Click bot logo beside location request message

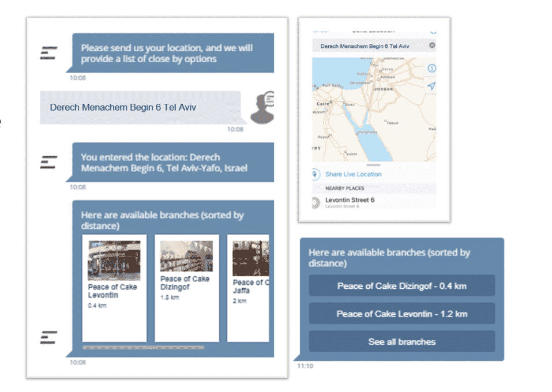(x=48, y=53)
